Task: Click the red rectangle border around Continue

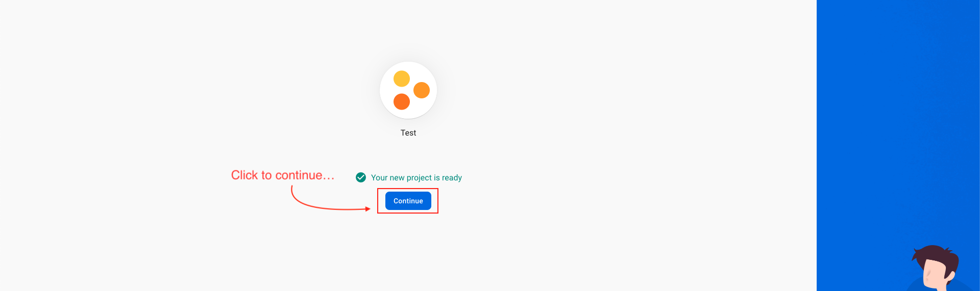Action: (408, 189)
